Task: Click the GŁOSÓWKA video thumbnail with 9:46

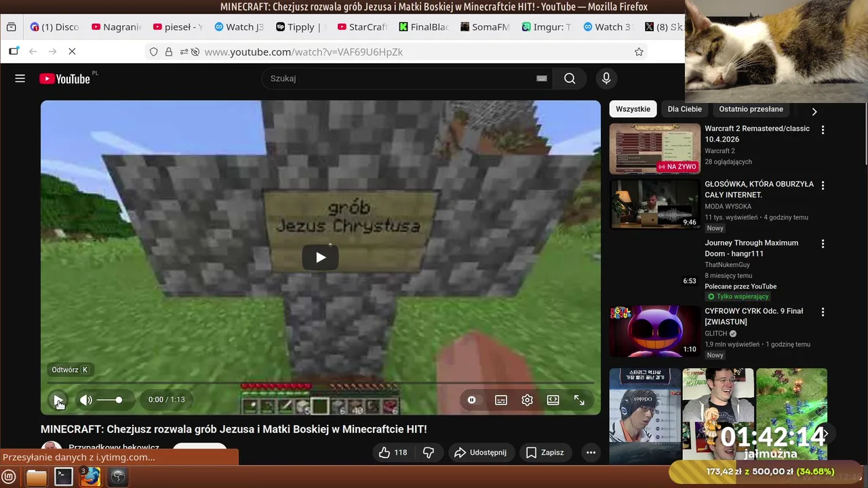Action: pos(654,204)
